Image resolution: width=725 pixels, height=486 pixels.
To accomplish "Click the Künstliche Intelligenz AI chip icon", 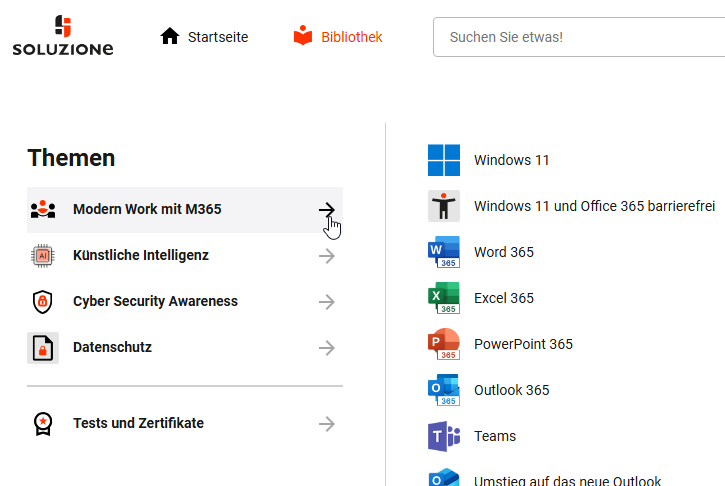I will pyautogui.click(x=43, y=255).
